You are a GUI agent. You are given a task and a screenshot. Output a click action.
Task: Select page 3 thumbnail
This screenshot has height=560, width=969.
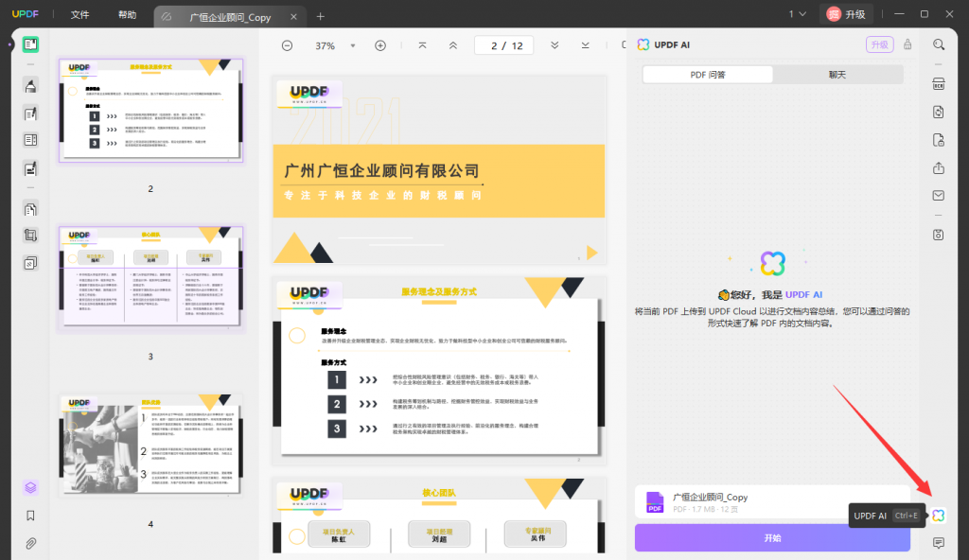click(150, 278)
